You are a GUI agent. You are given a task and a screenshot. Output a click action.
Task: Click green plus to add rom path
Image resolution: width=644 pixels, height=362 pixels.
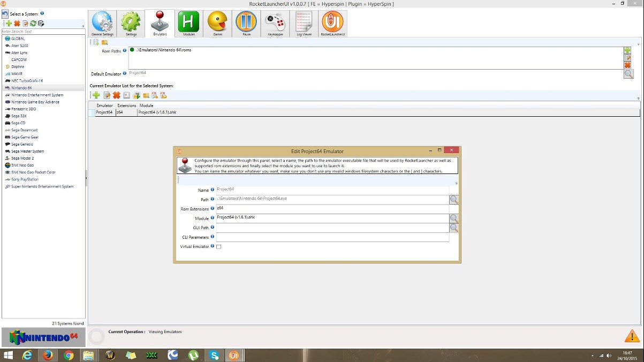click(x=627, y=50)
